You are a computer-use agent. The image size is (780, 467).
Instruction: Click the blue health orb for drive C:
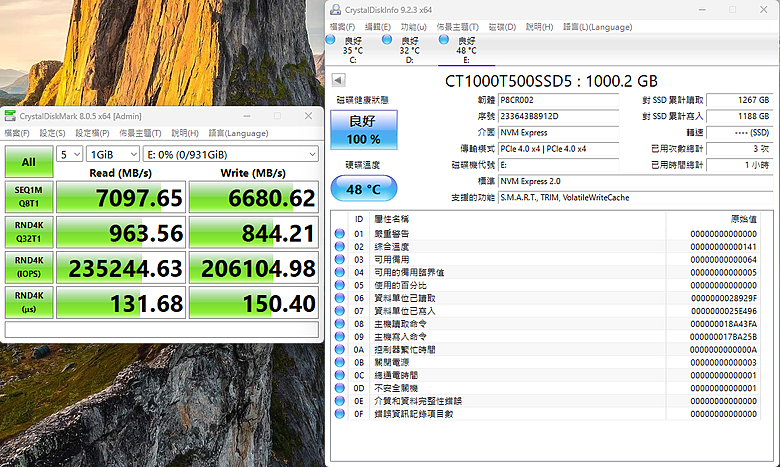(x=330, y=39)
